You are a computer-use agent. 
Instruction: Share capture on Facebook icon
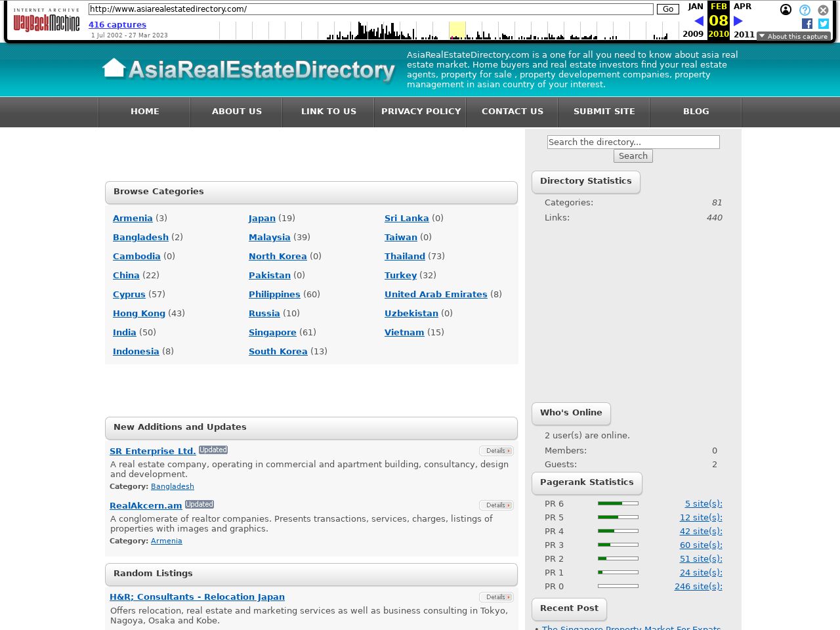tap(807, 24)
